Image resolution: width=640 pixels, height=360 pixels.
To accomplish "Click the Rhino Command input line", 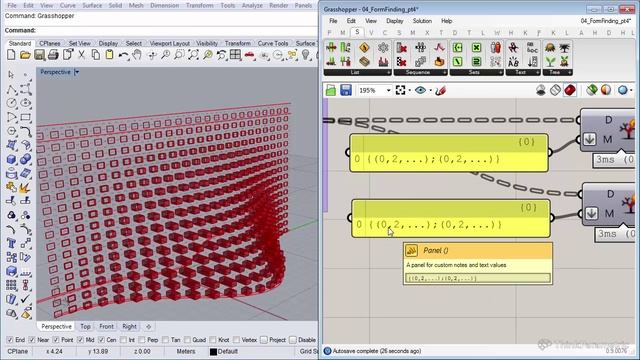I will point(161,31).
